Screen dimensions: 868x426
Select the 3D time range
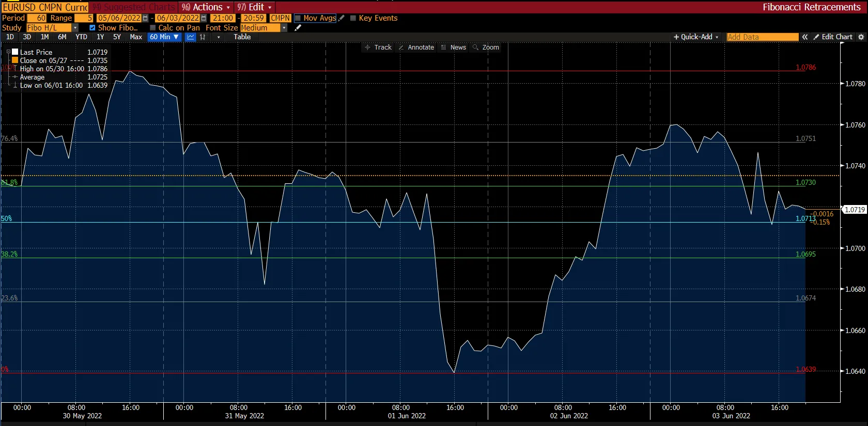point(27,37)
